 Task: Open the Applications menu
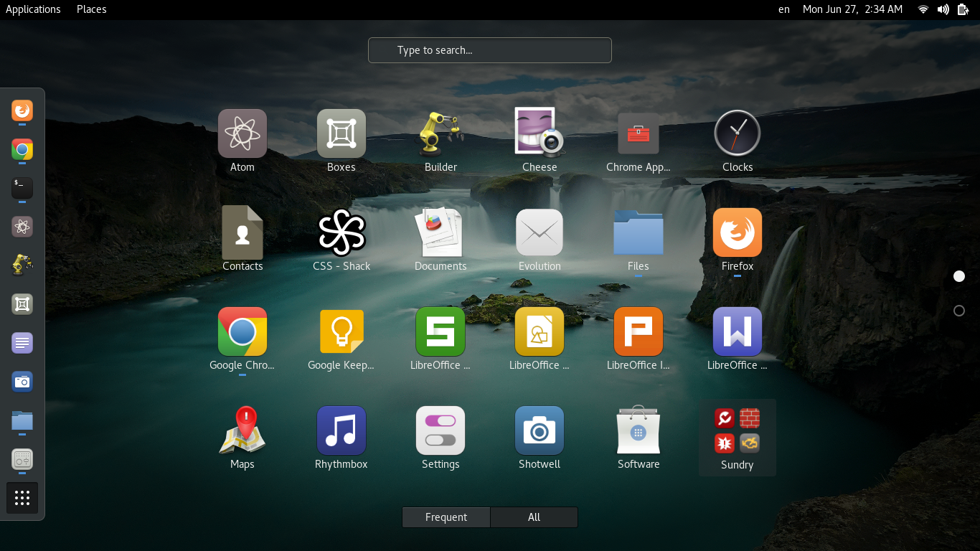[x=33, y=9]
